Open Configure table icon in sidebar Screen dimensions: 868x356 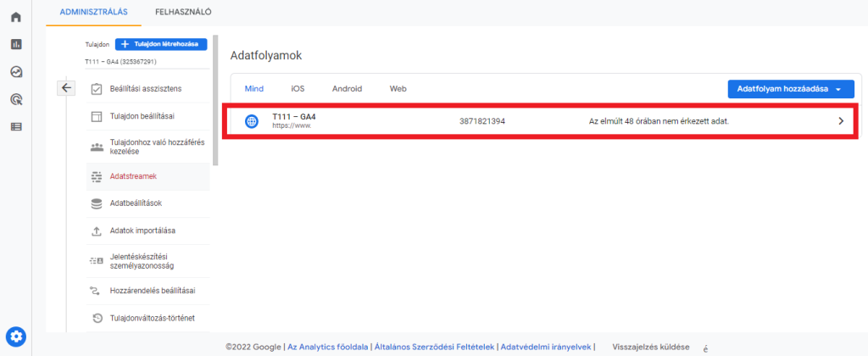click(x=16, y=127)
